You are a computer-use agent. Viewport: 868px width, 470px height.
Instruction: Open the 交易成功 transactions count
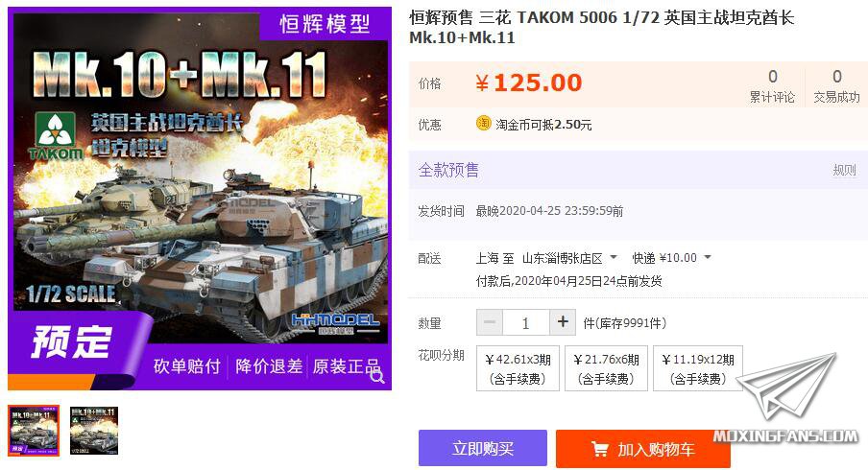pyautogui.click(x=836, y=86)
